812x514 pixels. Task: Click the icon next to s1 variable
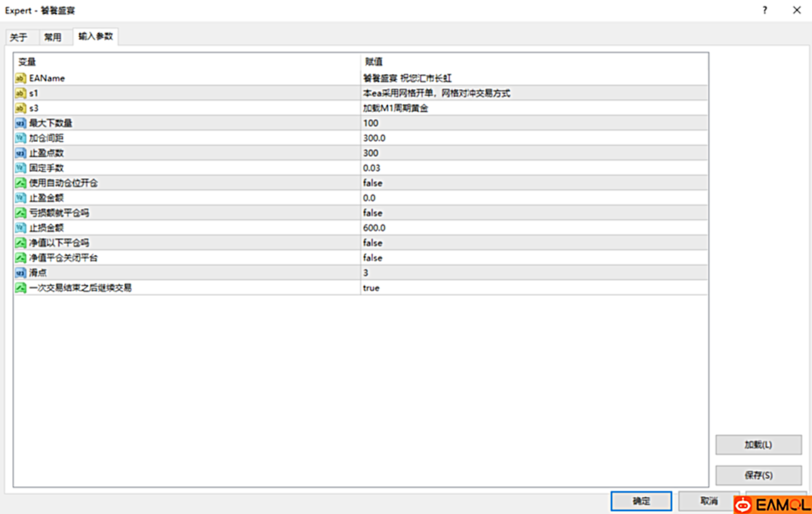pyautogui.click(x=21, y=93)
